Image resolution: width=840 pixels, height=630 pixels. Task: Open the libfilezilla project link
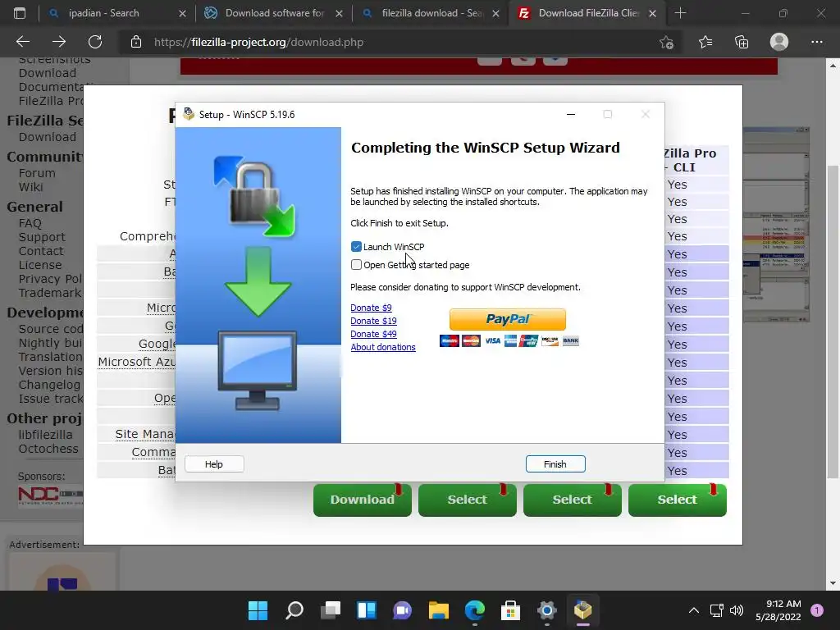[x=46, y=435]
